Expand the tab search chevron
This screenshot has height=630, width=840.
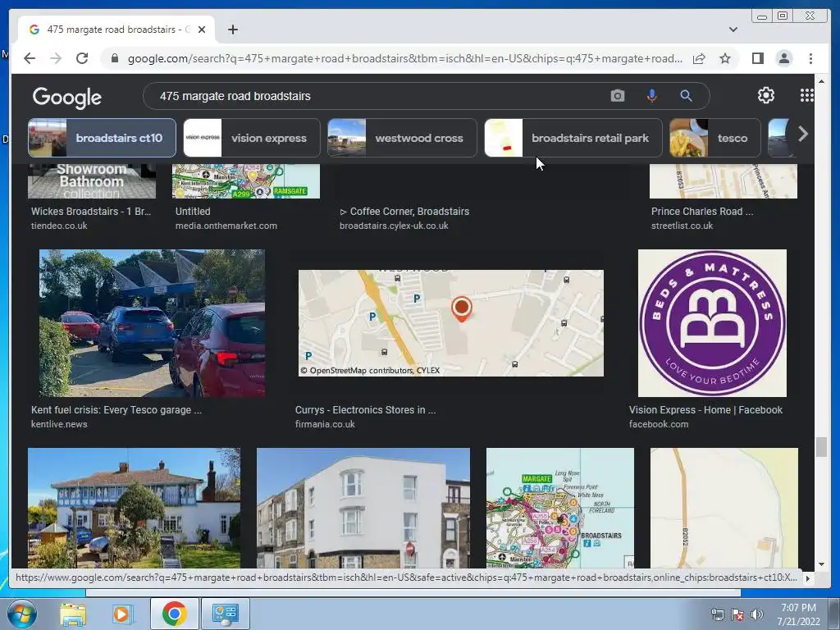click(733, 30)
